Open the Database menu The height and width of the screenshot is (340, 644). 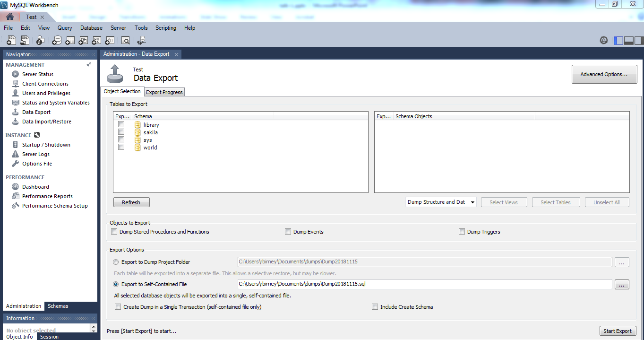tap(91, 28)
